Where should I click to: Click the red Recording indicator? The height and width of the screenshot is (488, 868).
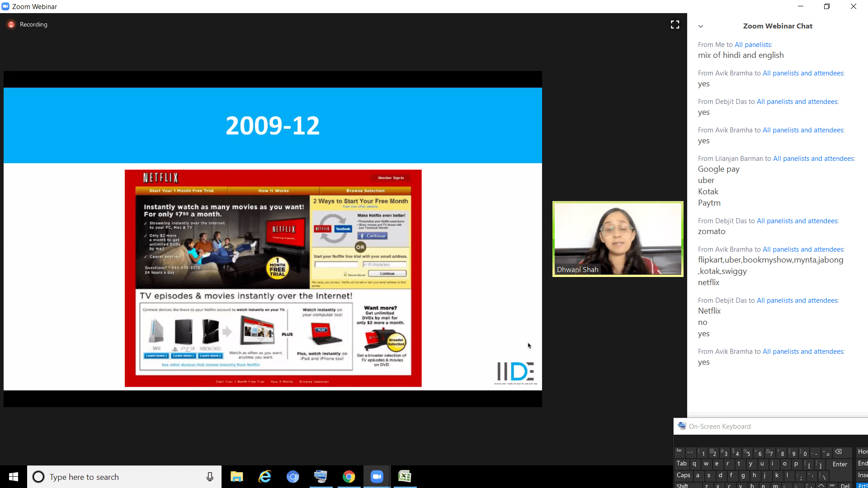(11, 24)
